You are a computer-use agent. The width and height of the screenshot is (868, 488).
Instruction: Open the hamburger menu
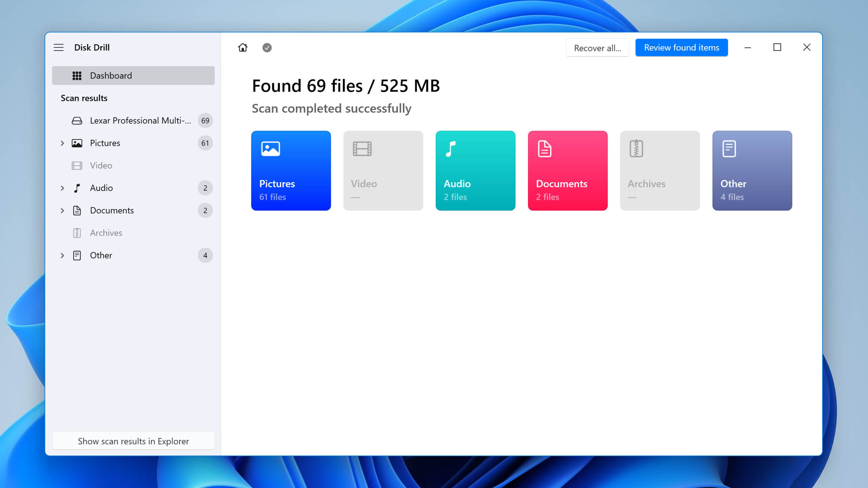(x=58, y=47)
